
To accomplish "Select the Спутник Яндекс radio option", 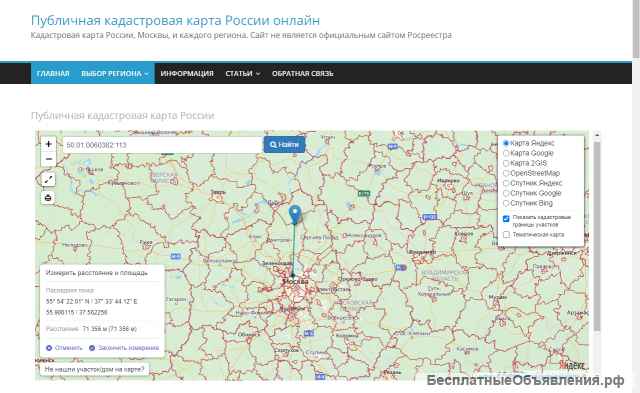I will coord(506,183).
